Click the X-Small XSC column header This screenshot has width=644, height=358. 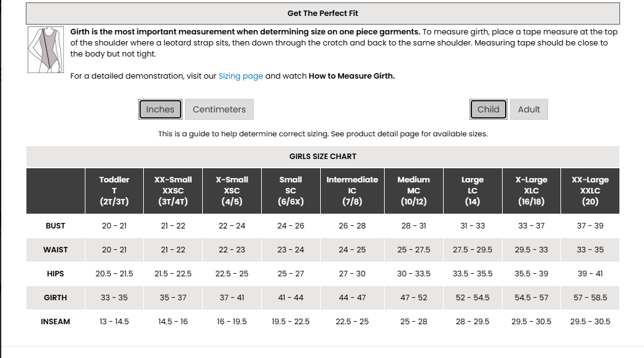click(232, 190)
